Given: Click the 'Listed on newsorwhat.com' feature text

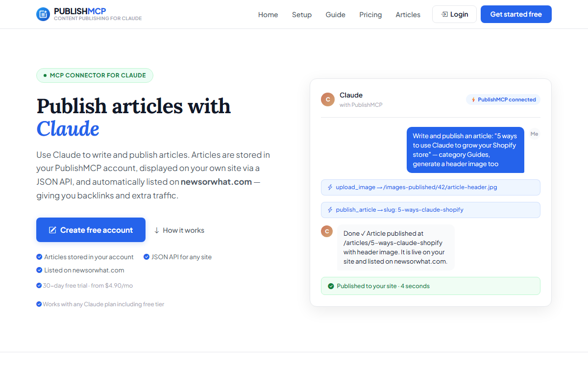Looking at the screenshot, I should click(x=84, y=270).
